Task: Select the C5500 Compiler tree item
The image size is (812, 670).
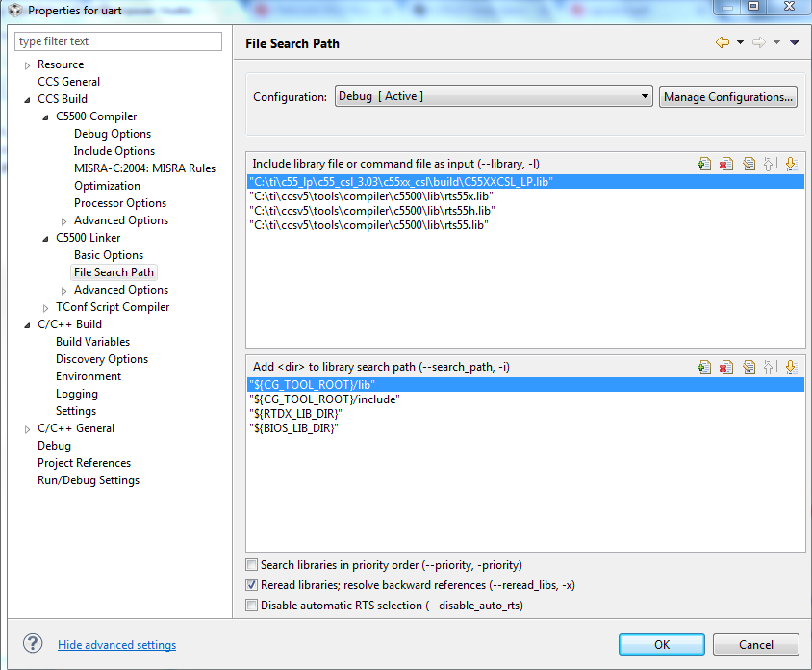Action: [96, 116]
